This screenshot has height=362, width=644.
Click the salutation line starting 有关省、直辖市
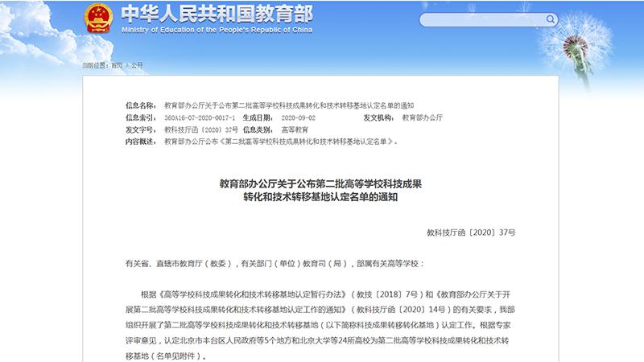pyautogui.click(x=268, y=263)
